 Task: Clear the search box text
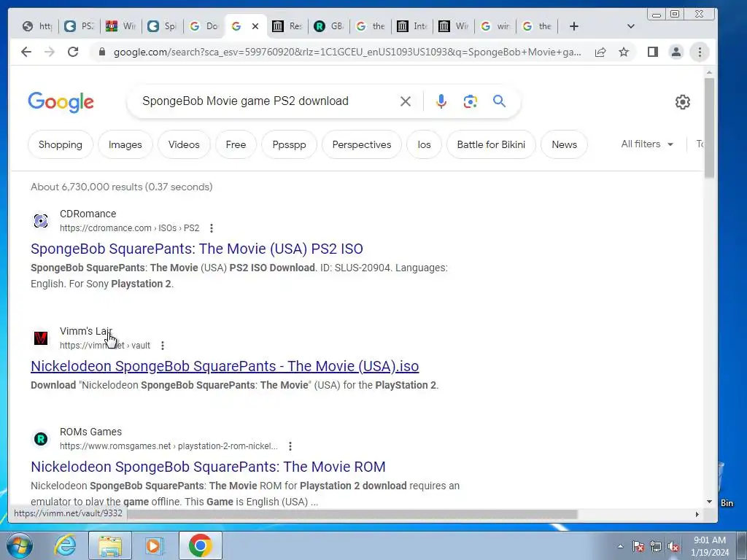pyautogui.click(x=406, y=101)
